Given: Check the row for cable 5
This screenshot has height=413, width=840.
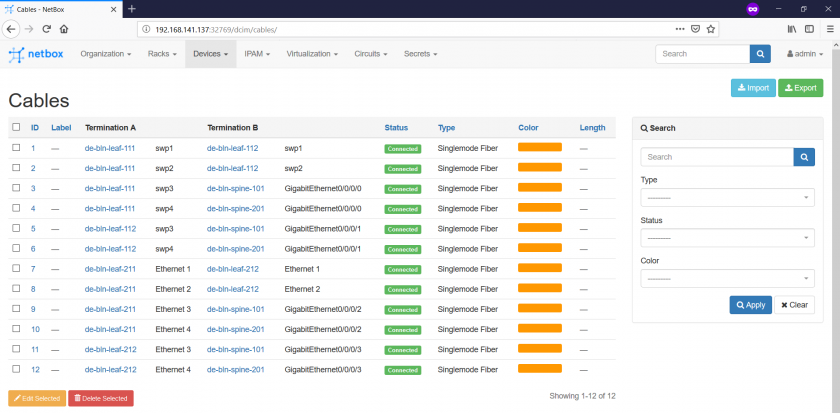Looking at the screenshot, I should click(x=16, y=228).
